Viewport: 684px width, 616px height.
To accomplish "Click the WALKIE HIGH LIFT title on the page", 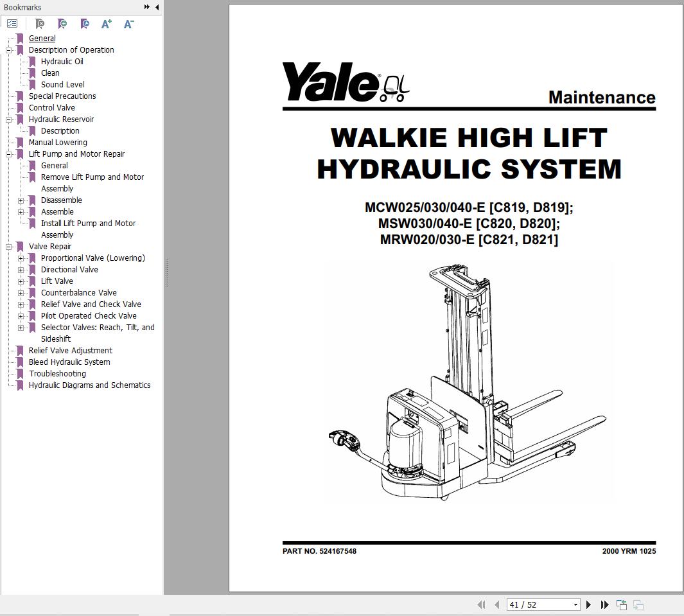I will click(469, 138).
